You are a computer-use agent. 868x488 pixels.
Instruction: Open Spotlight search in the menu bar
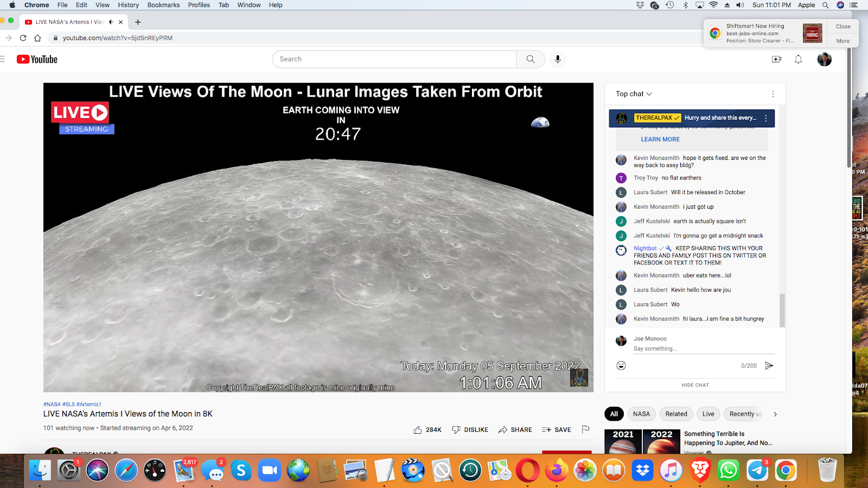coord(825,5)
